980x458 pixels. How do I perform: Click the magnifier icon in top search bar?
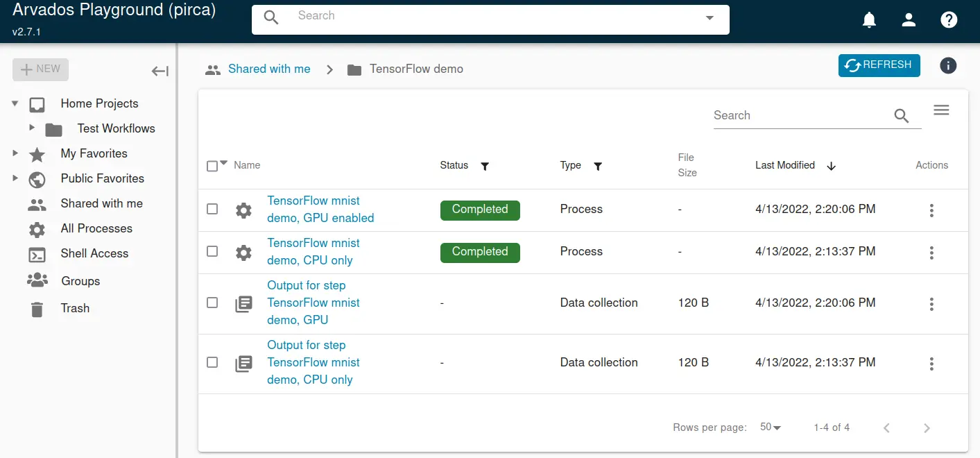(x=271, y=18)
